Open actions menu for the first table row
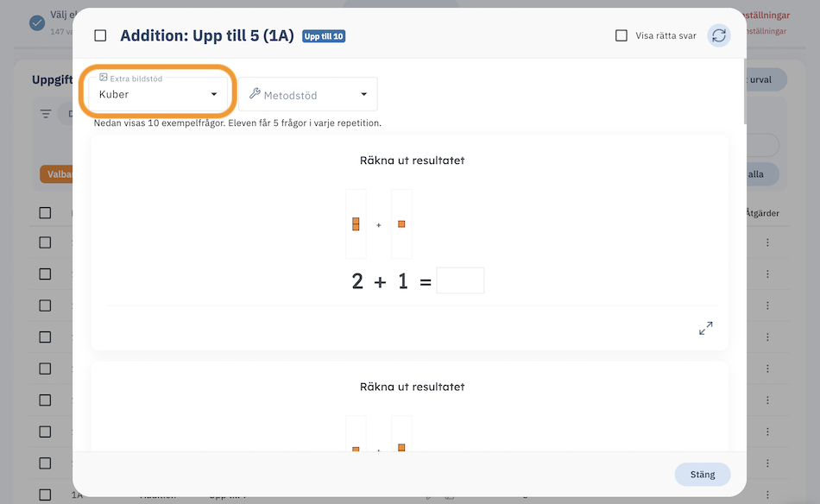The height and width of the screenshot is (504, 820). coord(767,243)
